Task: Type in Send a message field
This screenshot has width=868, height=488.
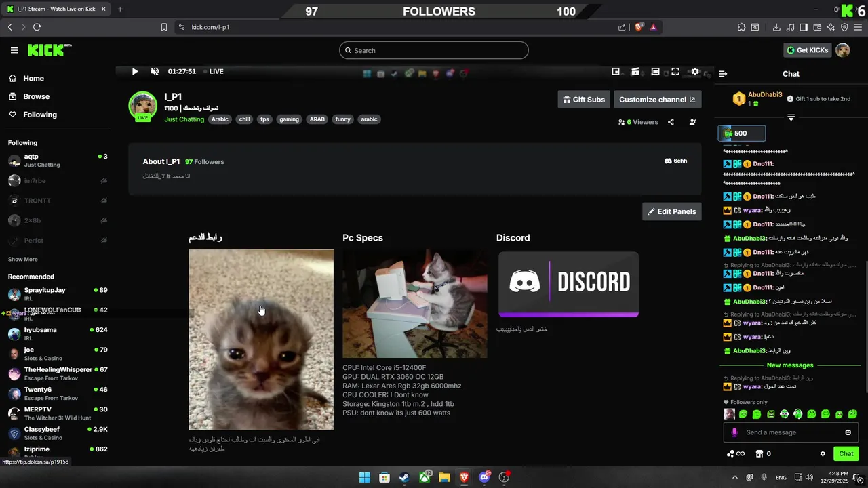Action: [790, 432]
